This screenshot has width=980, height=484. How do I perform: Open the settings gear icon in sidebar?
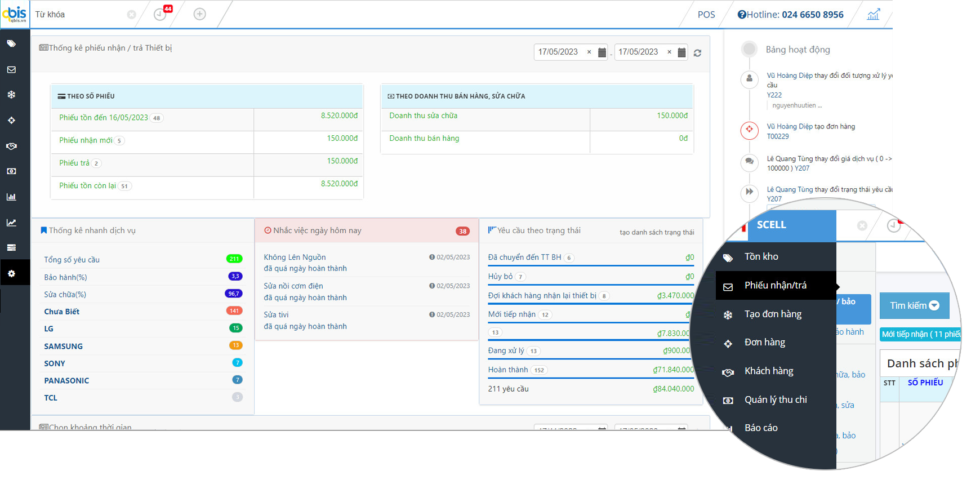11,273
